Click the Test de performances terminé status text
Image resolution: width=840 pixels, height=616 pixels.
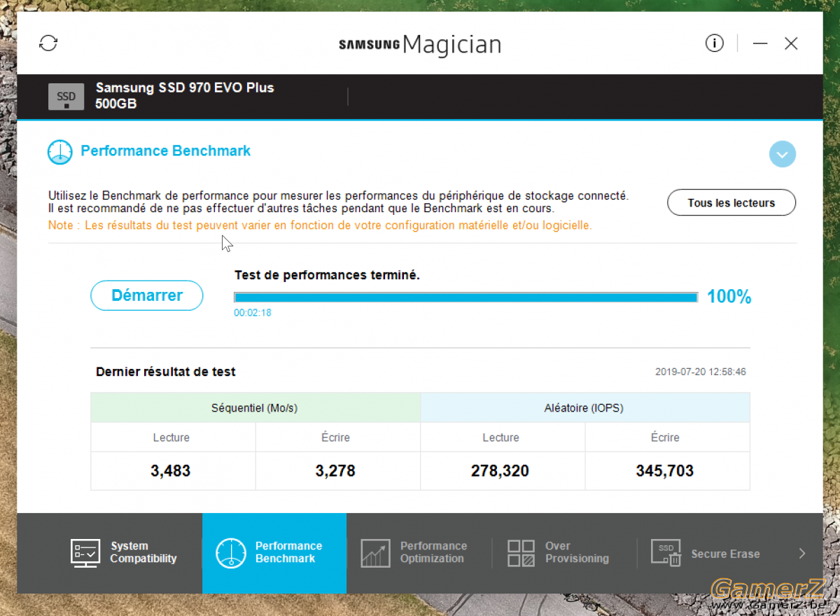[x=327, y=275]
